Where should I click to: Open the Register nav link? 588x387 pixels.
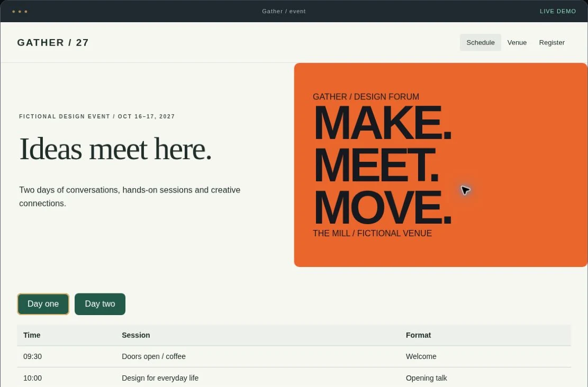tap(551, 42)
